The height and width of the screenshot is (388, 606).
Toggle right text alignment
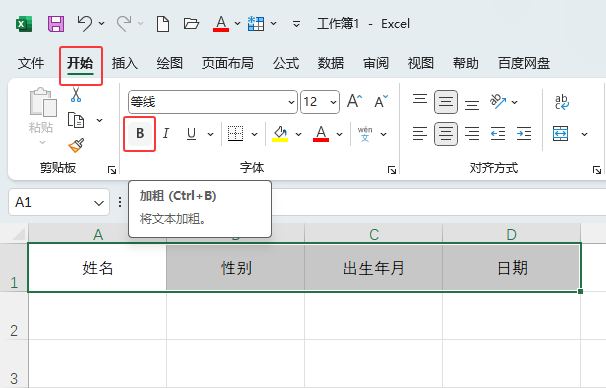pos(472,134)
